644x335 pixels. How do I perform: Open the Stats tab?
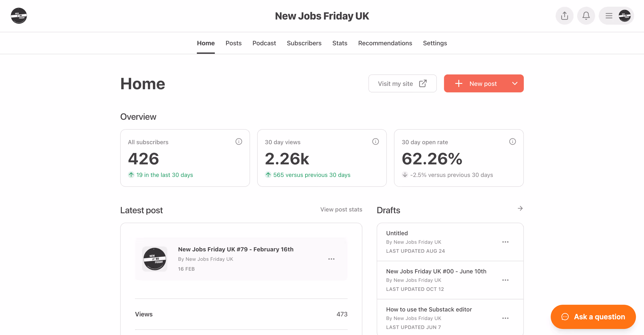tap(339, 43)
